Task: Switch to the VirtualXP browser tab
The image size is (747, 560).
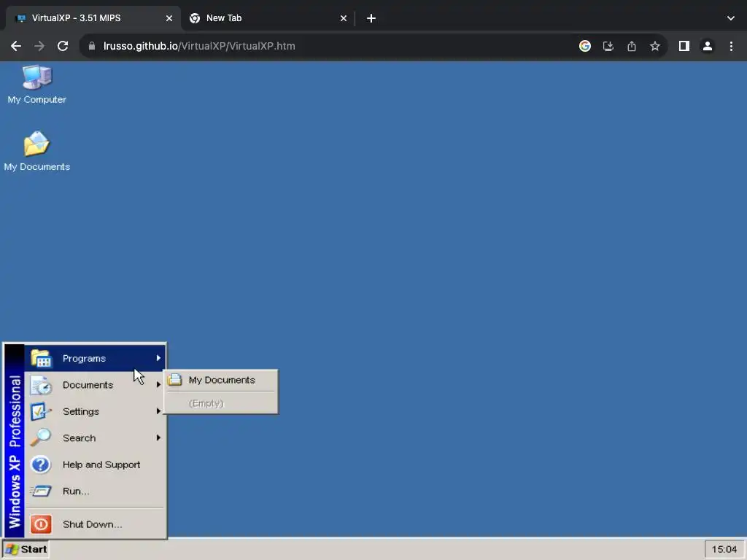Action: [93, 18]
